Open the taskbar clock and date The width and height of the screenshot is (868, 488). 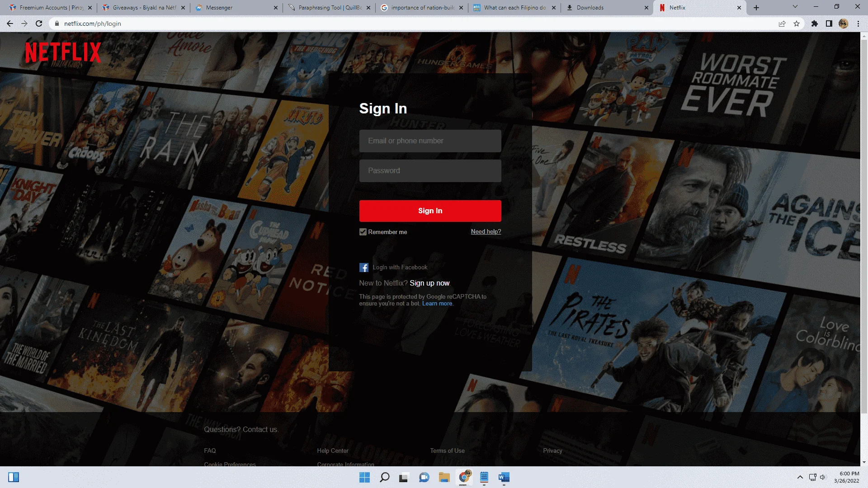[x=846, y=477]
